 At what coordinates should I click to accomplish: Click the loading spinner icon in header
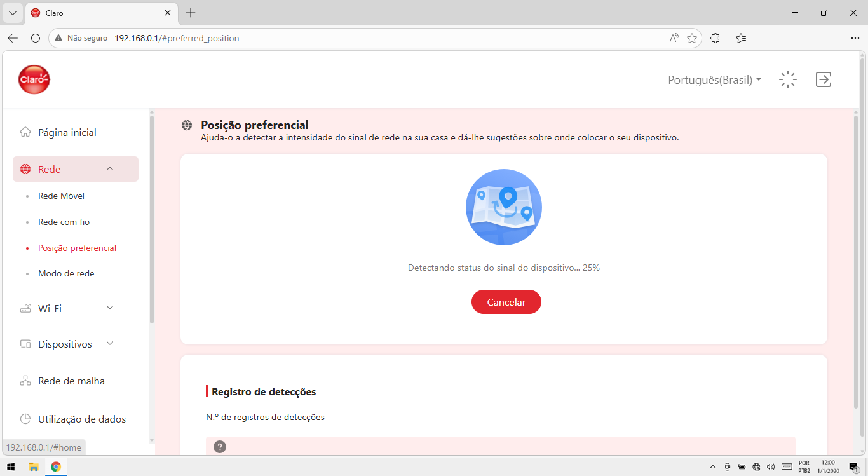(x=788, y=79)
